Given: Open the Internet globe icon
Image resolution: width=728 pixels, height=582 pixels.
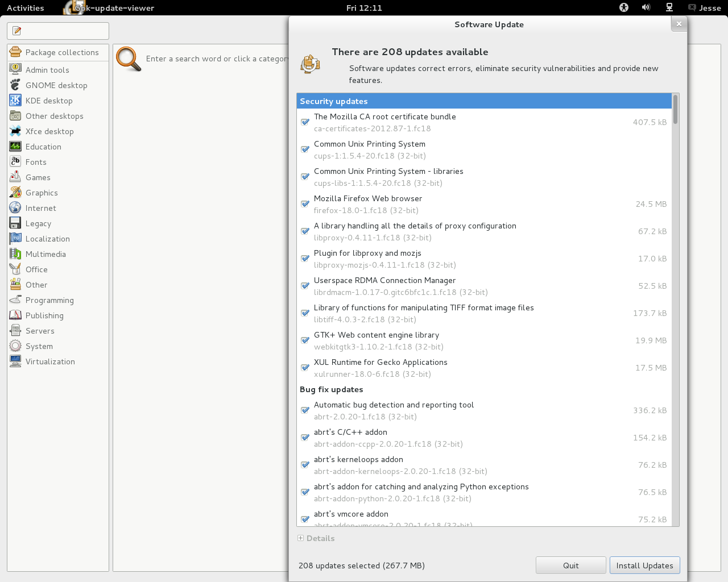Looking at the screenshot, I should pos(15,207).
